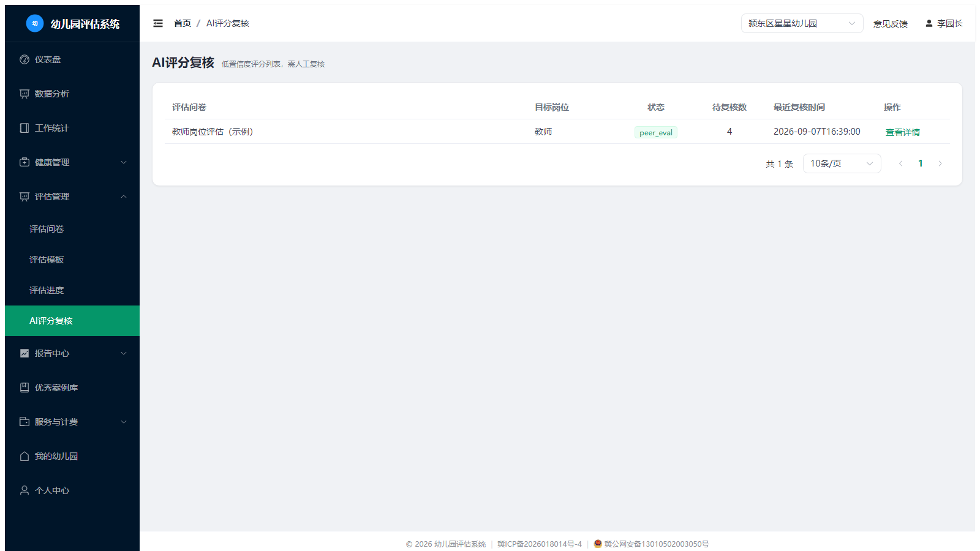Viewport: 980px width, 551px height.
Task: Click the 健康管理 medical kit icon
Action: (x=24, y=162)
